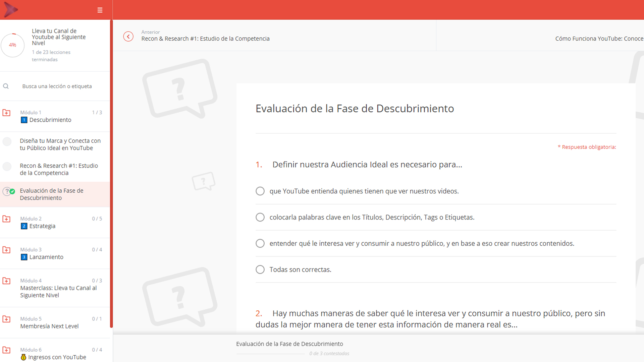Go to next lesson Cómo Funciona YouTube

click(599, 39)
